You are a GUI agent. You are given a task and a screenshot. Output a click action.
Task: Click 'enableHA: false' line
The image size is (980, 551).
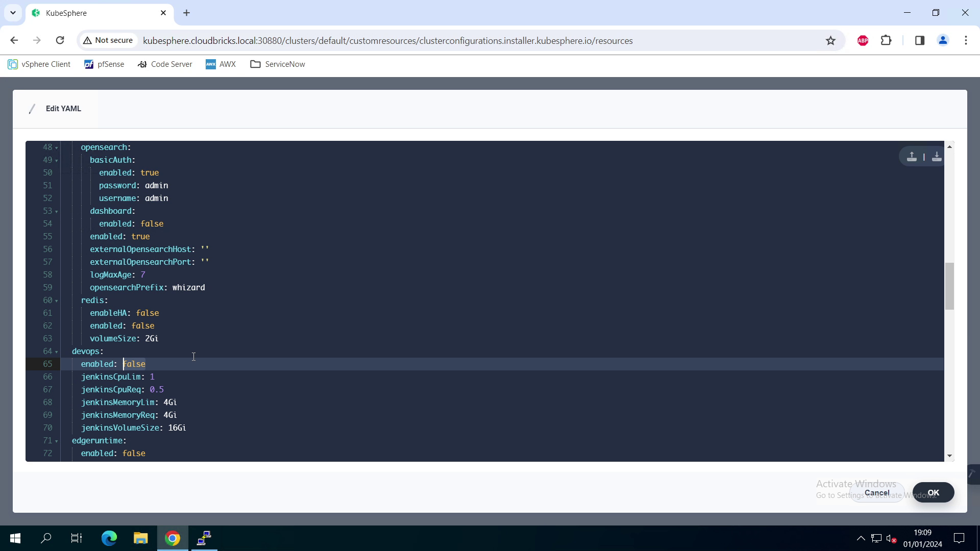click(x=124, y=313)
